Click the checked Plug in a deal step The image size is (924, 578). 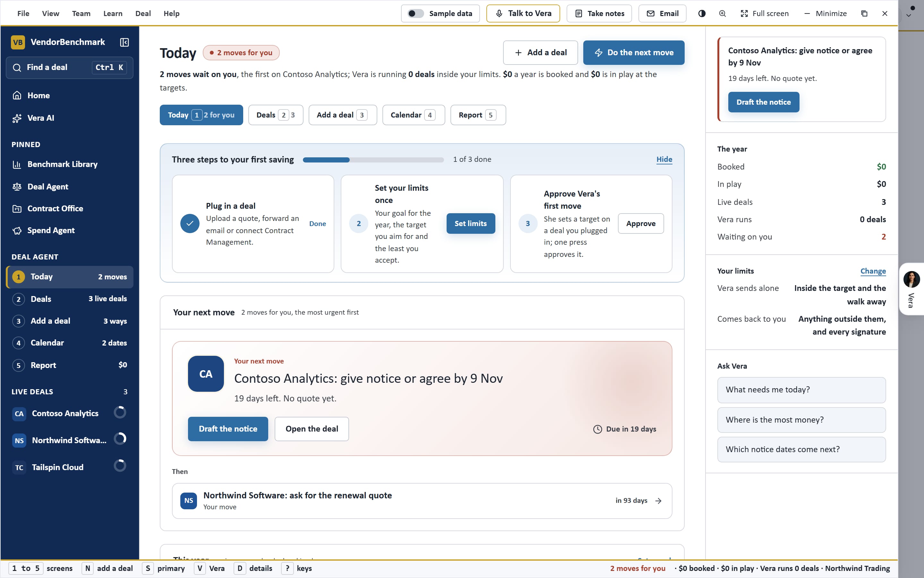(190, 223)
